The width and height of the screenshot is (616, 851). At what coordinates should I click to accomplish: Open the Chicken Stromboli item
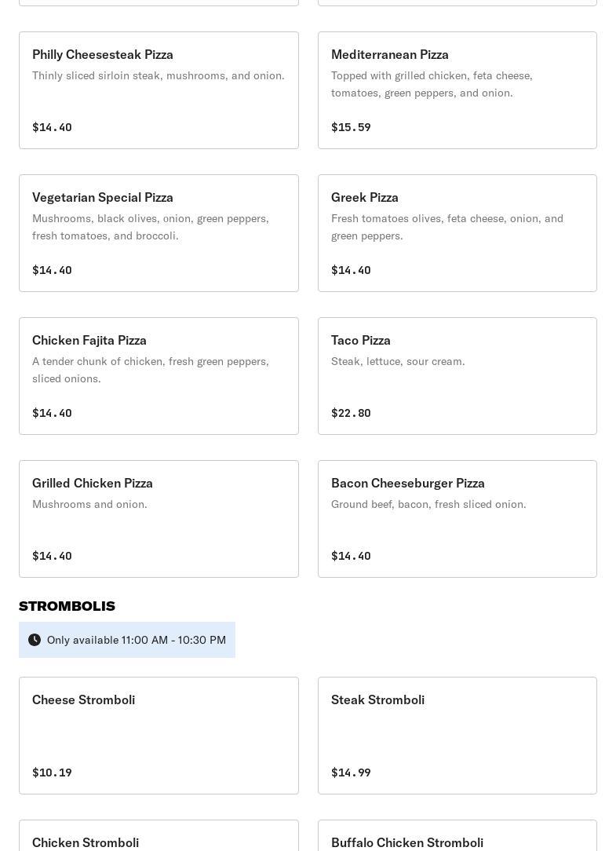pos(159,836)
